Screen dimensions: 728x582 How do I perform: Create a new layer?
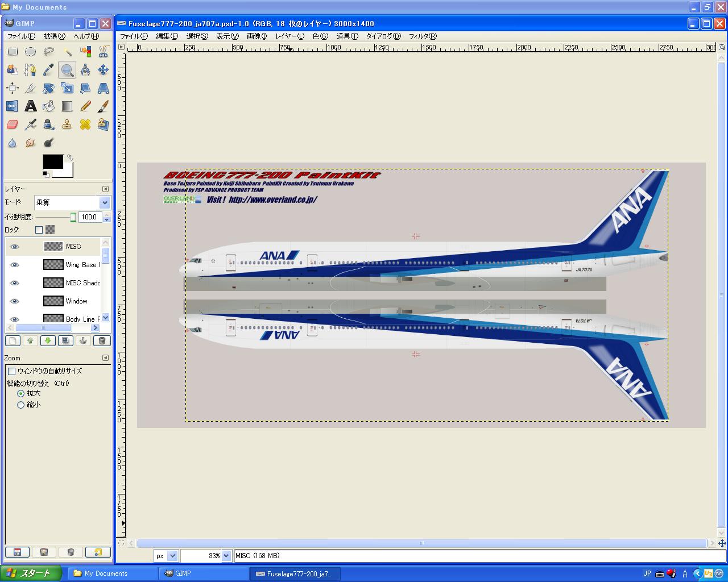(13, 341)
